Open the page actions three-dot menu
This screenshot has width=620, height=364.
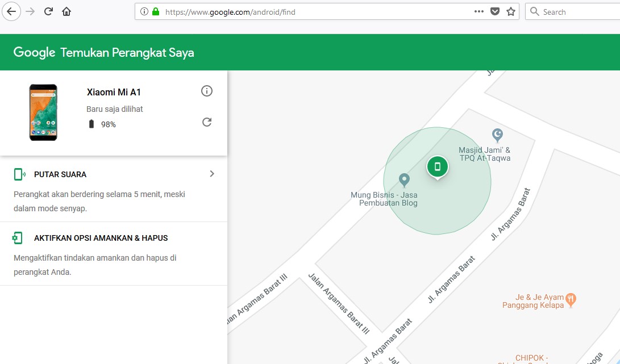coord(479,11)
